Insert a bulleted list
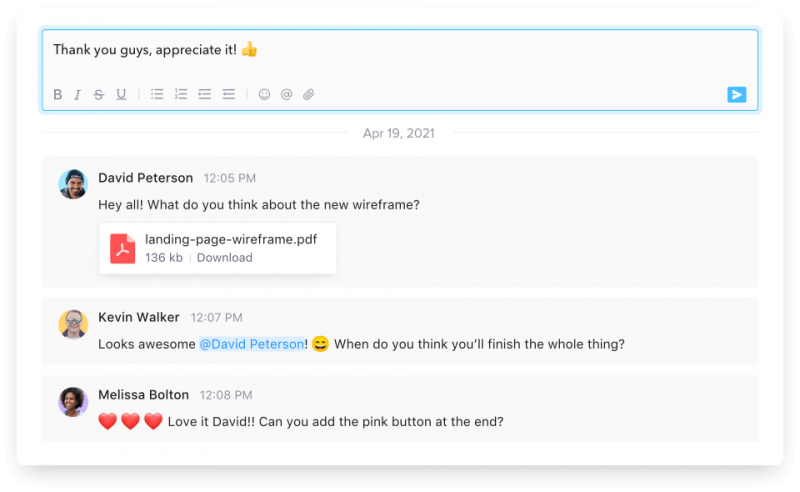 pyautogui.click(x=157, y=95)
